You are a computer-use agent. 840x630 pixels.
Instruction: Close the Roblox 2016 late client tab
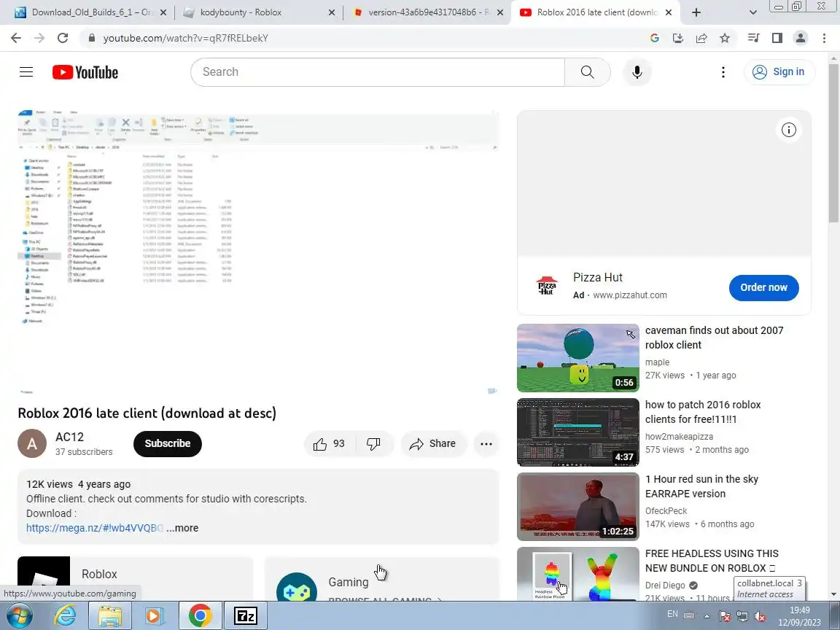[669, 12]
